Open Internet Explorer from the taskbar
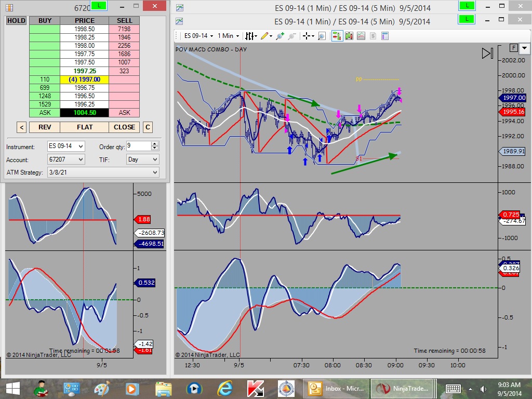532x399 pixels. coord(225,389)
